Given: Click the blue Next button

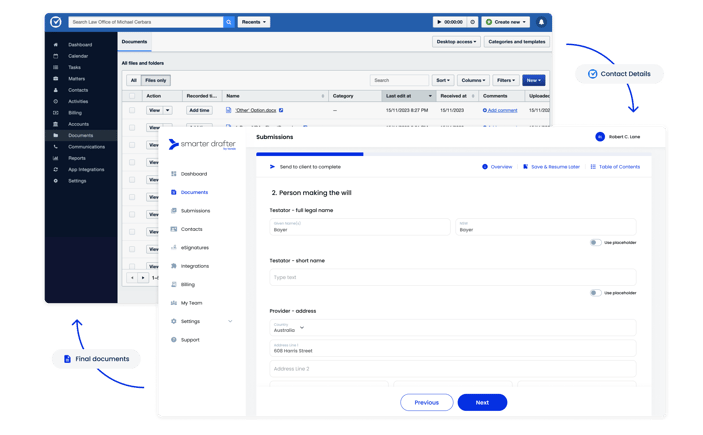Looking at the screenshot, I should [482, 402].
